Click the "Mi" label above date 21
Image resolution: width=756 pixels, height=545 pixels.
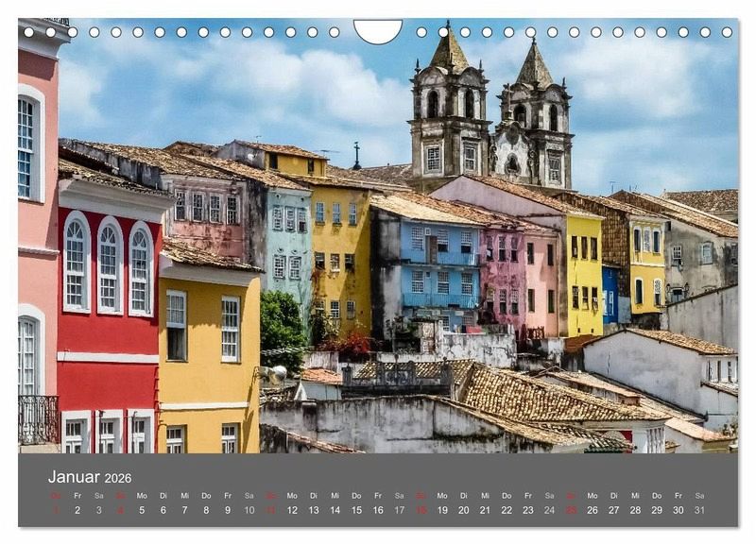point(486,495)
